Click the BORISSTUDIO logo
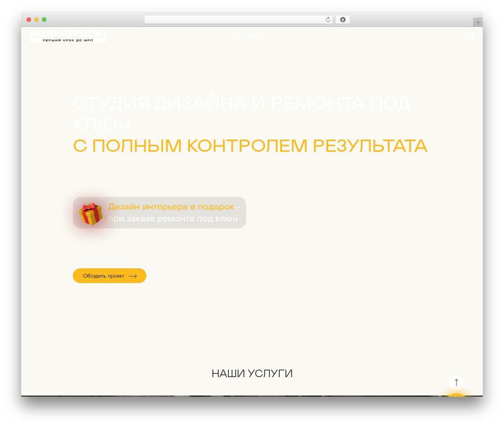The width and height of the screenshot is (504, 427). (68, 36)
